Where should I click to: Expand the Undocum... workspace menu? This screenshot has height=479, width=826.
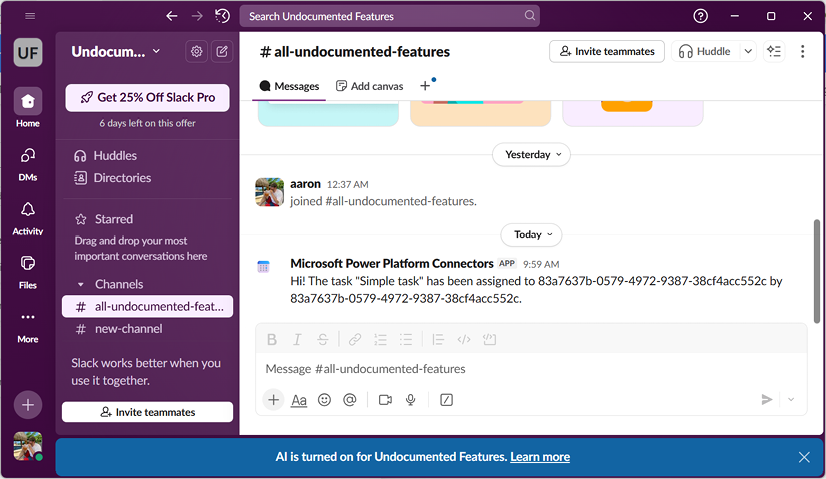115,51
